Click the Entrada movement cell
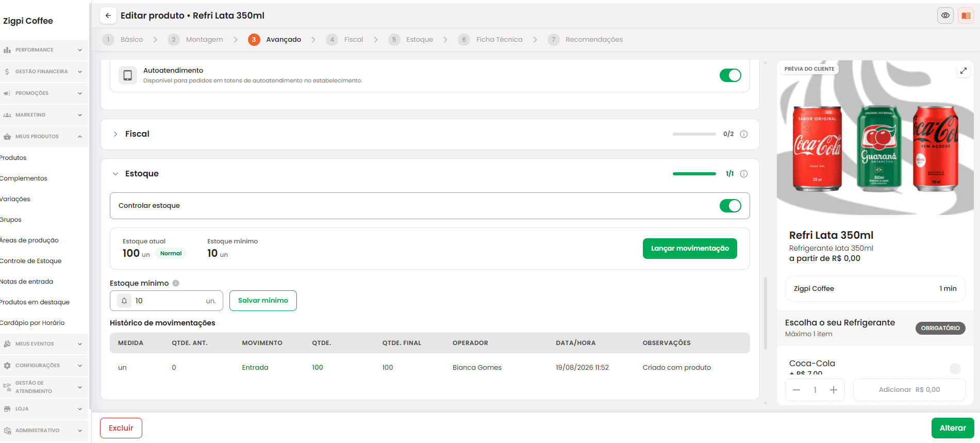The width and height of the screenshot is (980, 443). 255,368
